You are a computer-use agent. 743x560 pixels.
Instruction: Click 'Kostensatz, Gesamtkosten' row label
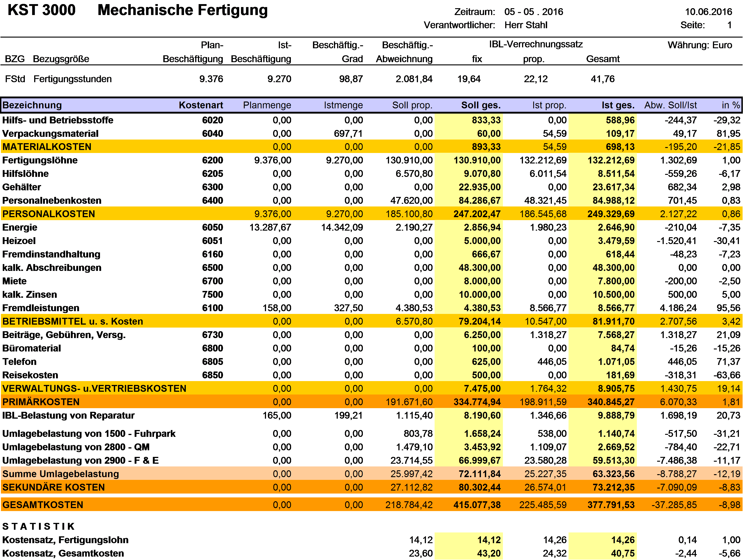pyautogui.click(x=63, y=553)
